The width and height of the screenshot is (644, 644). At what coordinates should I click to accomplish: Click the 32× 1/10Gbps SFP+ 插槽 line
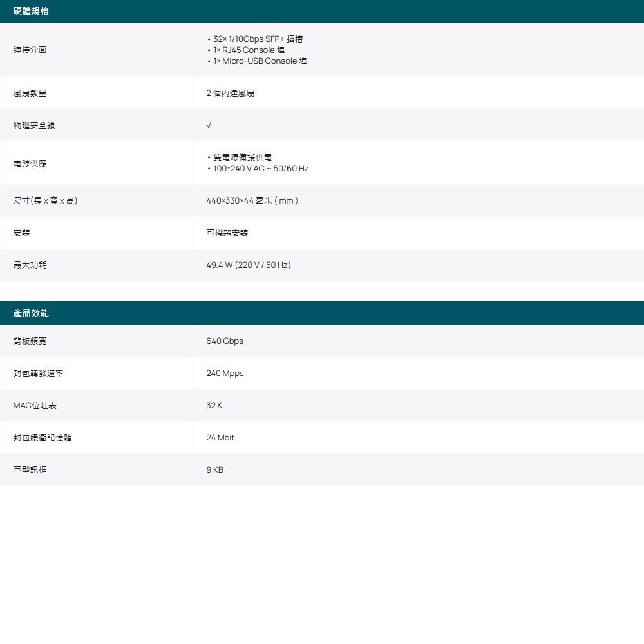click(x=258, y=39)
